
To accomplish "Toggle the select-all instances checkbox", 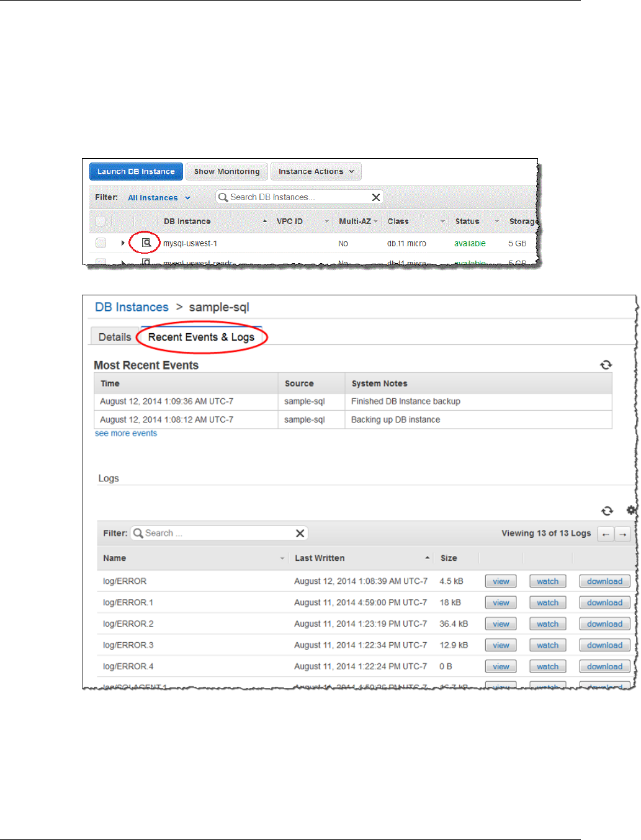I will pos(101,221).
